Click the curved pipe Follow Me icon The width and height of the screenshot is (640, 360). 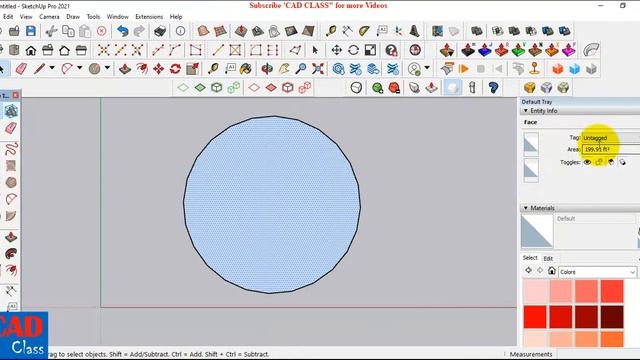pyautogui.click(x=591, y=50)
